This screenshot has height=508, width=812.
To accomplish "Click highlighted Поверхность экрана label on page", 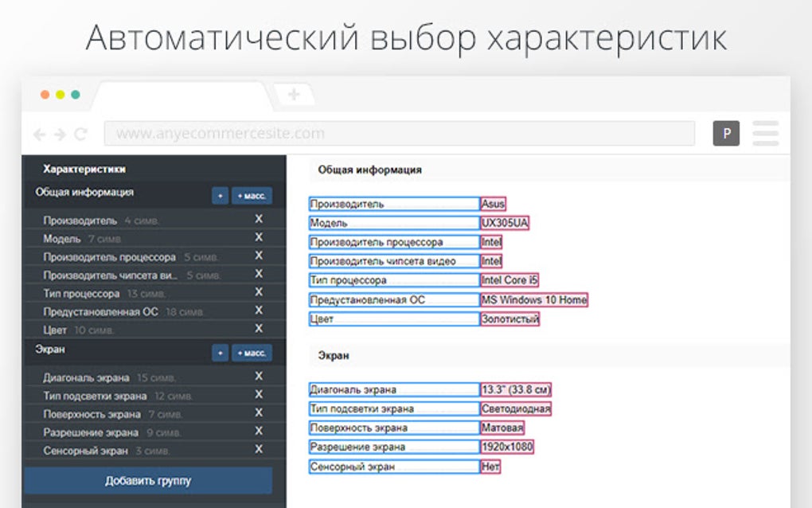I will click(x=394, y=428).
